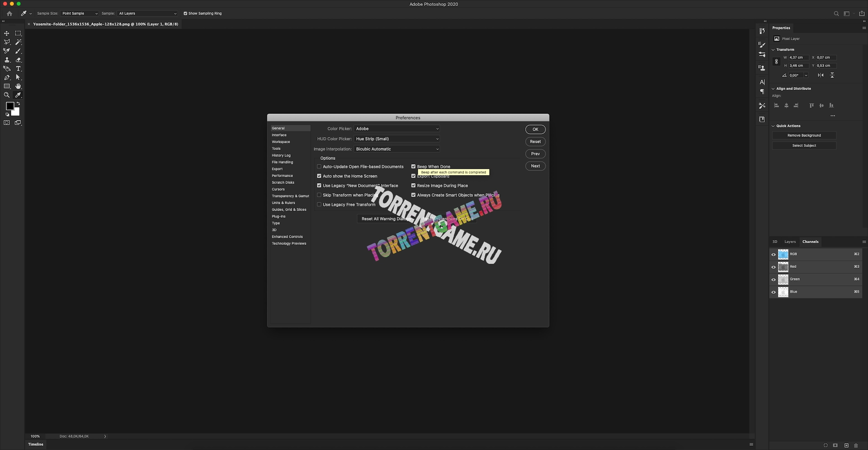Click the Remove Background button
Screen dimensions: 868x450
click(x=804, y=136)
